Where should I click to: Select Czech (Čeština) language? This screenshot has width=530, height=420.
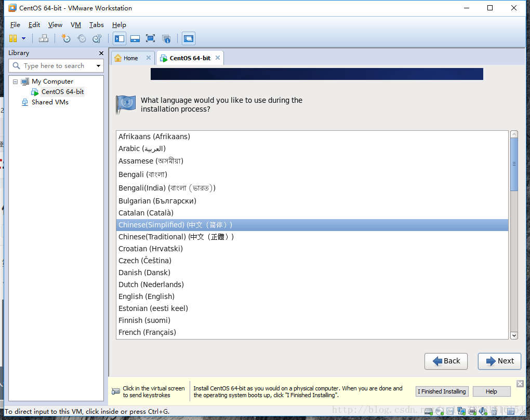(312, 260)
